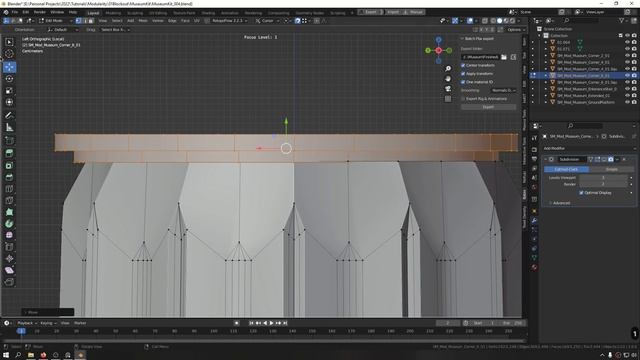Image resolution: width=640 pixels, height=360 pixels.
Task: Toggle camera view icon in viewport
Action: pyautogui.click(x=448, y=89)
